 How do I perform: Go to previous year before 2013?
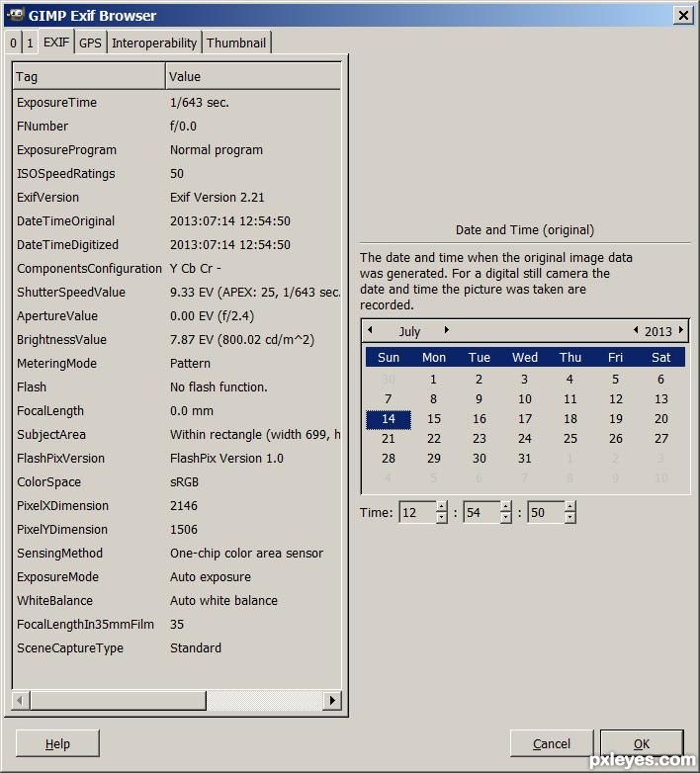[x=636, y=330]
